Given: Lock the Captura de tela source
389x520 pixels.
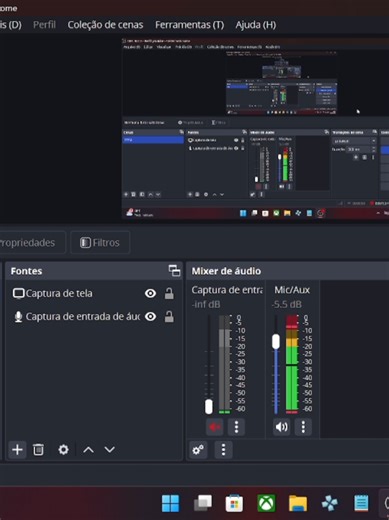Looking at the screenshot, I should point(169,293).
